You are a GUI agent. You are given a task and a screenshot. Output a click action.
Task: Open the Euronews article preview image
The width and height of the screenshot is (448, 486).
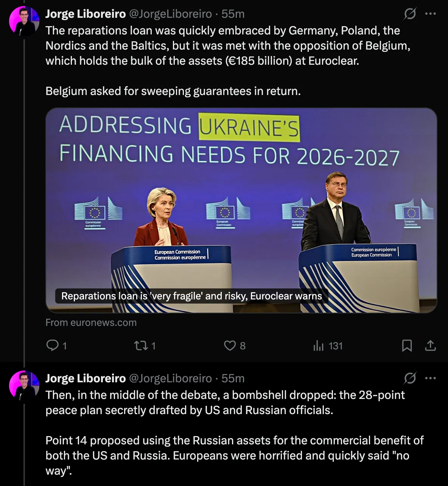coord(241,210)
